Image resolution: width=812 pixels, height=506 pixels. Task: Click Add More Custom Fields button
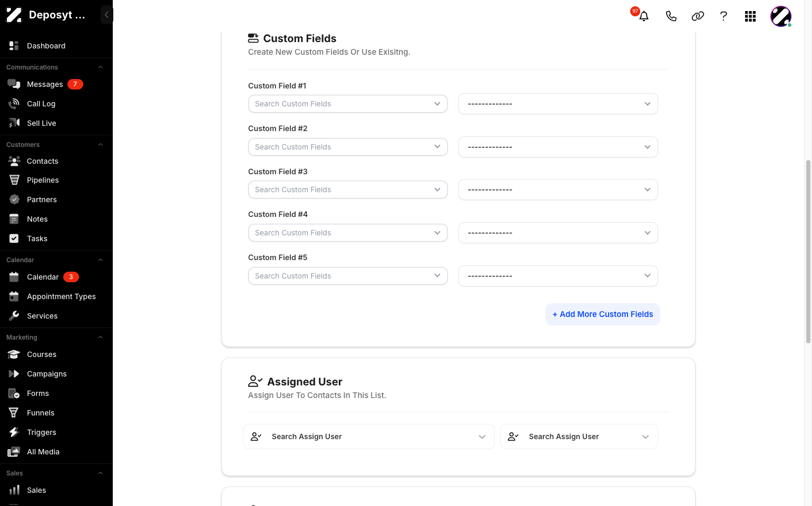tap(603, 314)
